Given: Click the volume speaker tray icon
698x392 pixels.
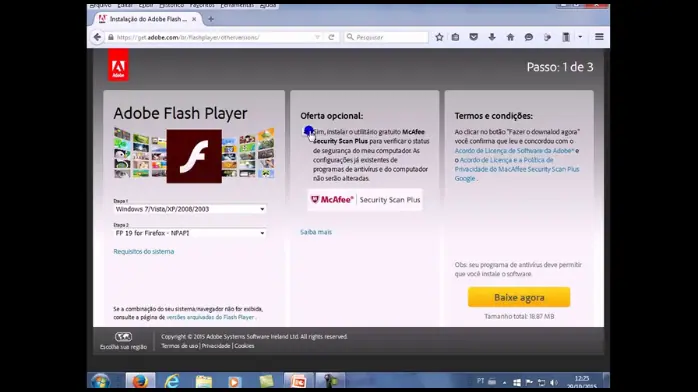Looking at the screenshot, I should [554, 382].
